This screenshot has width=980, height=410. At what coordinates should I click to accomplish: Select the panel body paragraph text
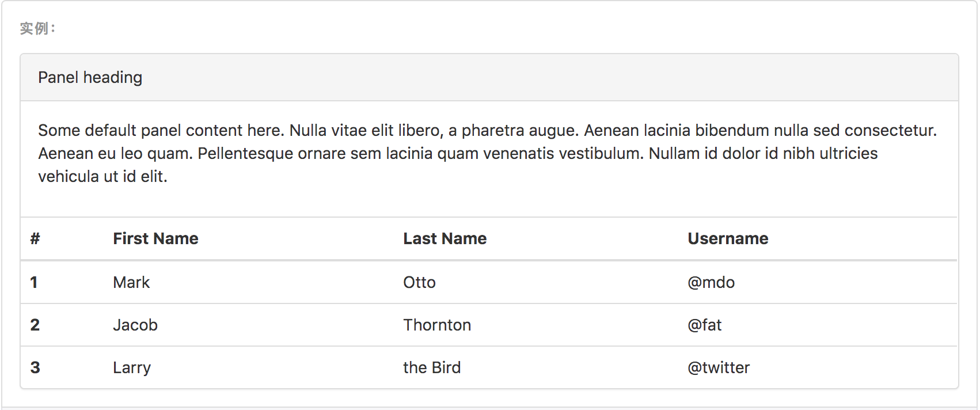pyautogui.click(x=487, y=153)
